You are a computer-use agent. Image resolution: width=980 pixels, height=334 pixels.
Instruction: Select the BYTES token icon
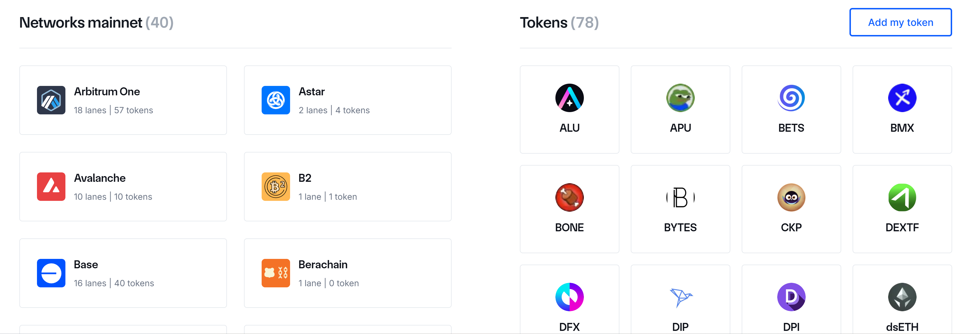pos(680,197)
